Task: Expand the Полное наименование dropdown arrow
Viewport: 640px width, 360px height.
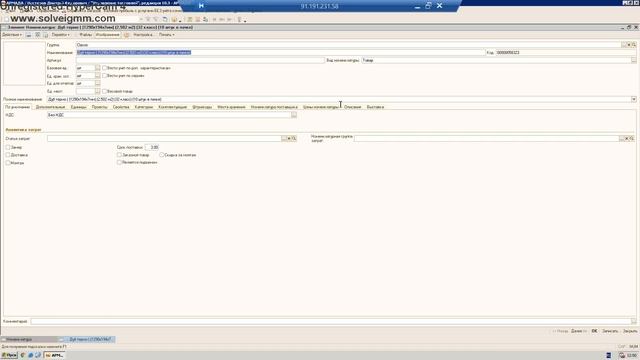Action: pyautogui.click(x=633, y=99)
